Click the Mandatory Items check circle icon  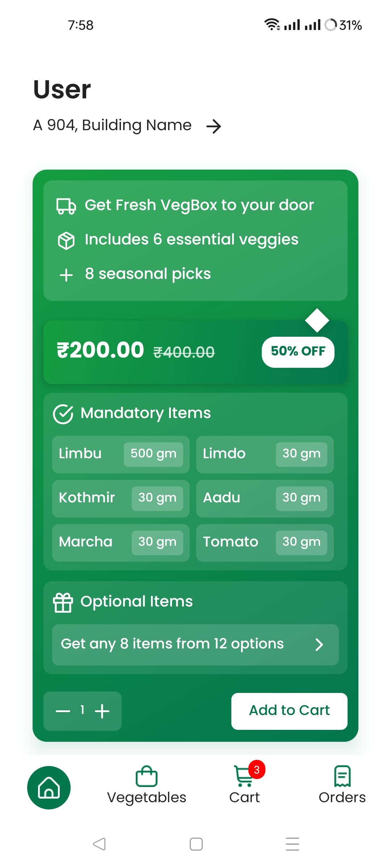(63, 414)
